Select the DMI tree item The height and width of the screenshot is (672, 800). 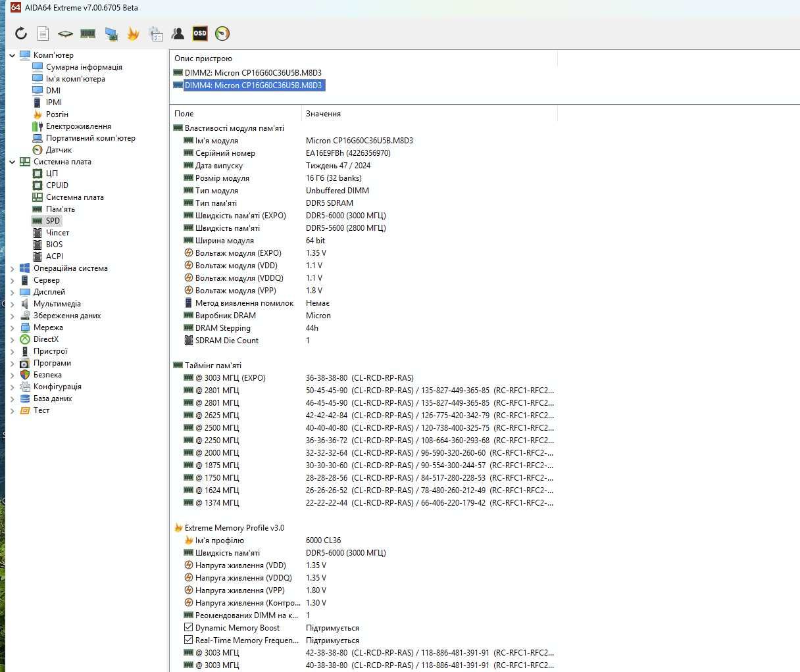click(x=53, y=91)
